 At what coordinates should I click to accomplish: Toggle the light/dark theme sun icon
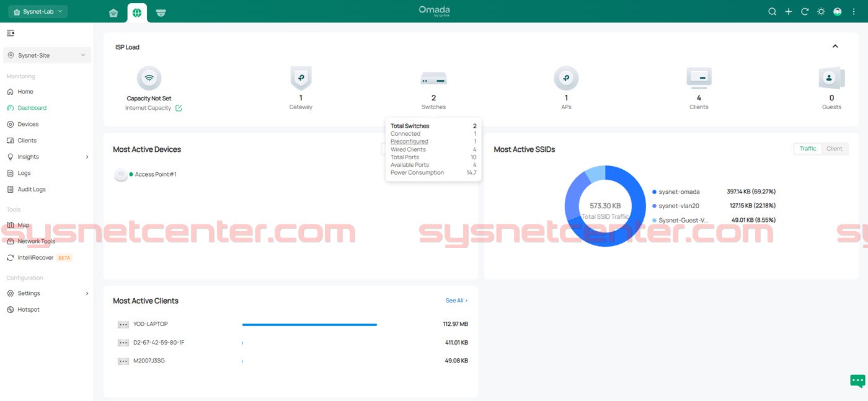click(821, 12)
